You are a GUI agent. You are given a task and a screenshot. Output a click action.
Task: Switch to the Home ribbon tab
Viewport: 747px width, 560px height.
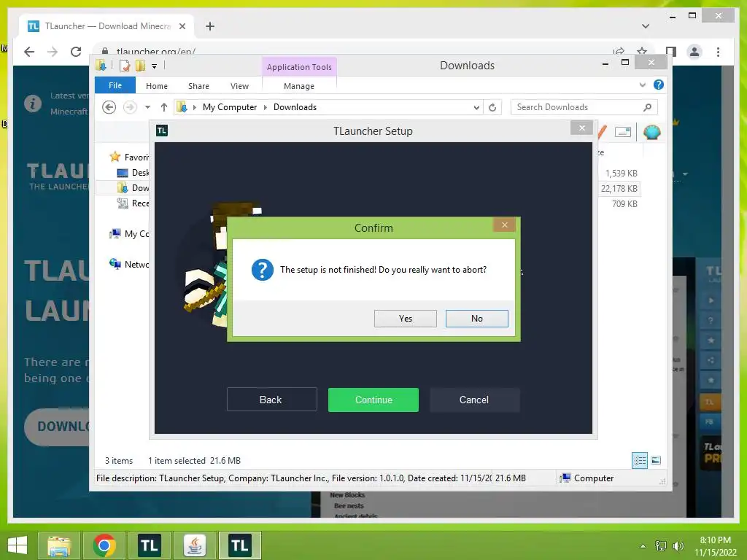pos(157,86)
